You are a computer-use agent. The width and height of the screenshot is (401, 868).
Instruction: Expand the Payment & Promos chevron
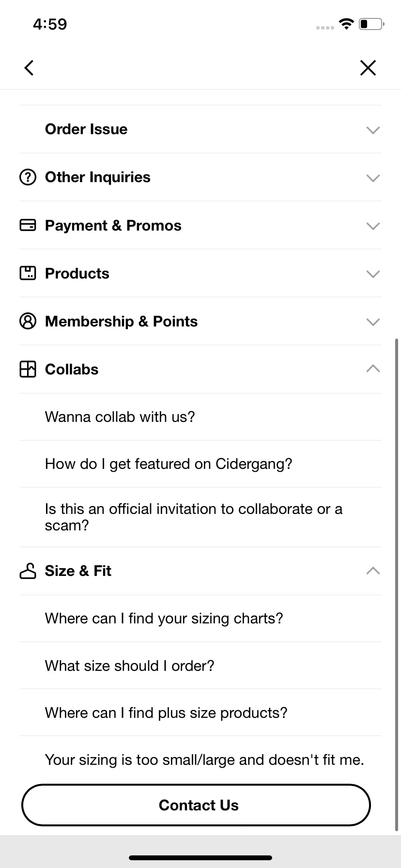[x=373, y=226]
